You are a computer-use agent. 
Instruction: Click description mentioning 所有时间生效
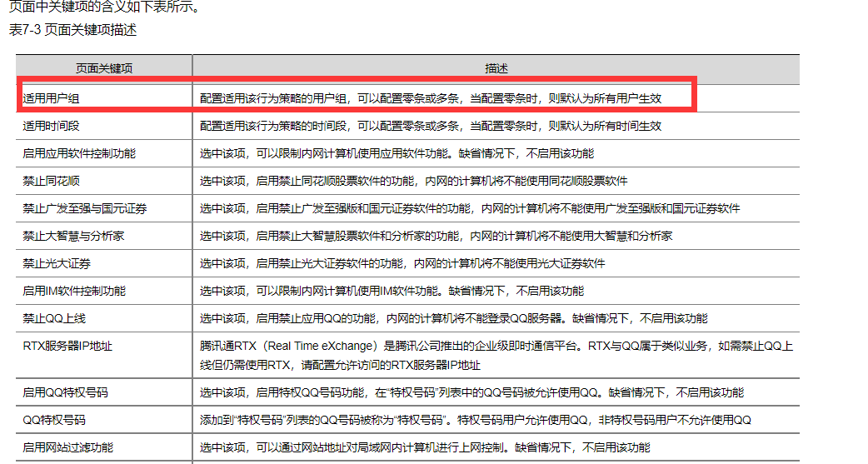tap(431, 127)
